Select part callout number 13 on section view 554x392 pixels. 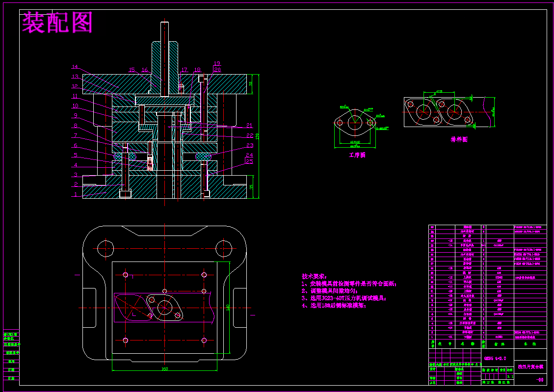tap(75, 77)
